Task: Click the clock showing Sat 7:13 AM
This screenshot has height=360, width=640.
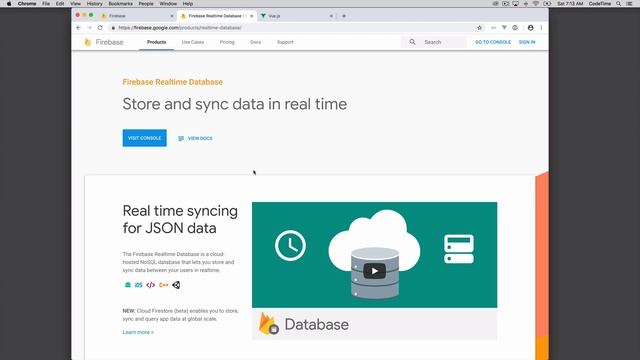Action: coord(570,4)
